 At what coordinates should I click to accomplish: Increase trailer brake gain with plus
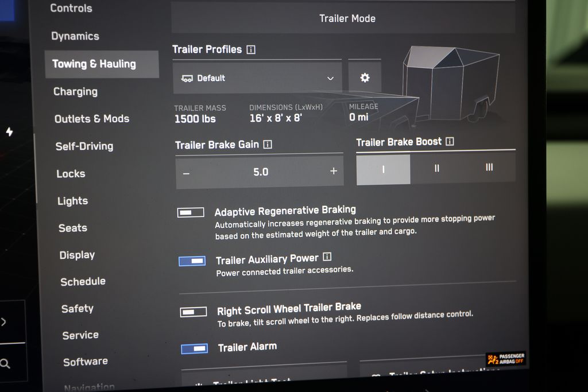pyautogui.click(x=334, y=171)
